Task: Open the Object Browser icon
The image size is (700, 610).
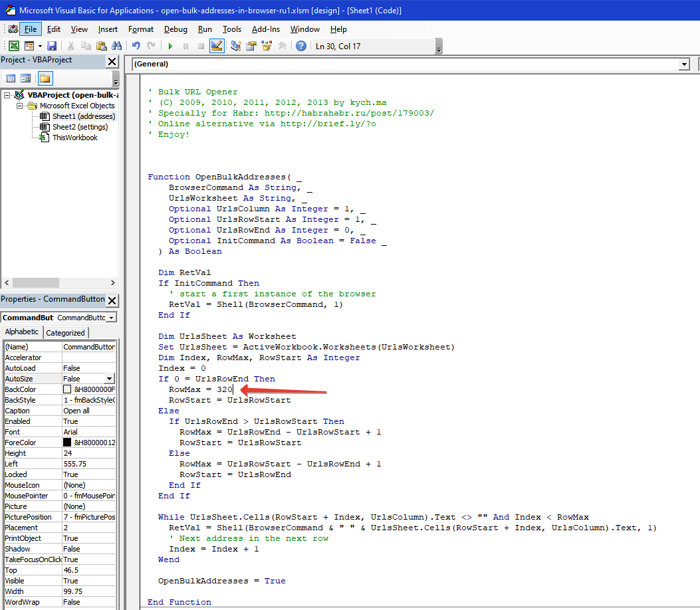Action: pos(267,46)
